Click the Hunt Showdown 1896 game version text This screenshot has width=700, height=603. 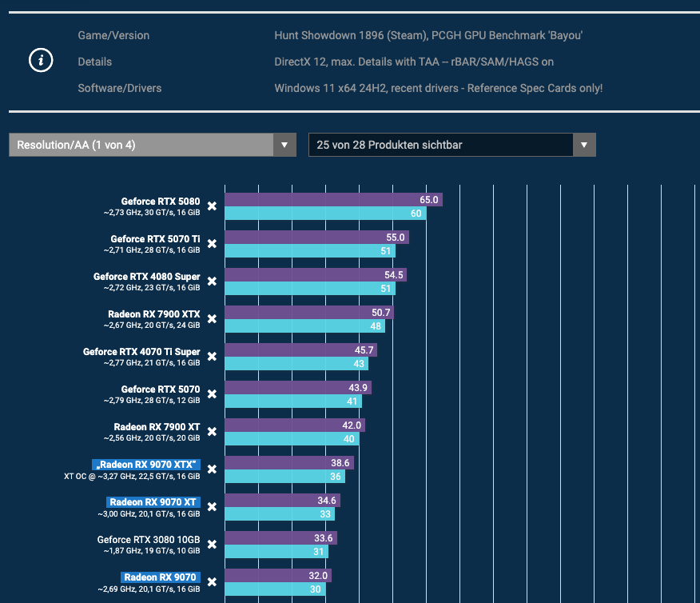pos(428,35)
